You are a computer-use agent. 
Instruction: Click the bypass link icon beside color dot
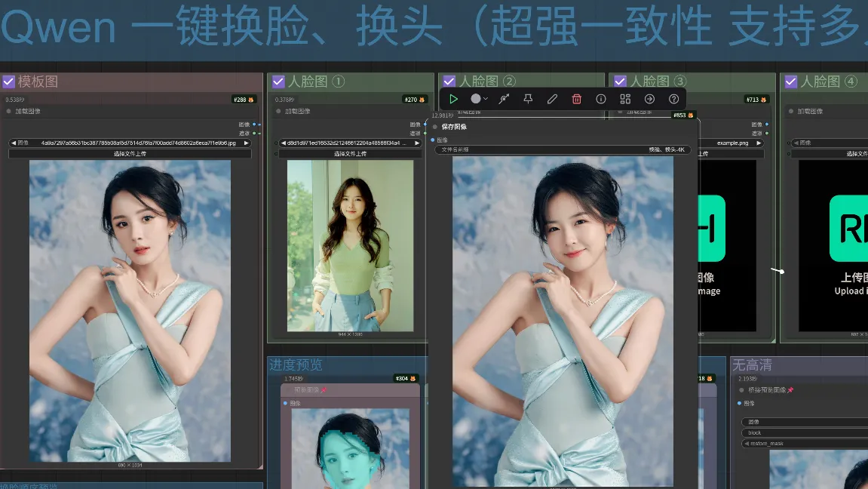point(504,99)
